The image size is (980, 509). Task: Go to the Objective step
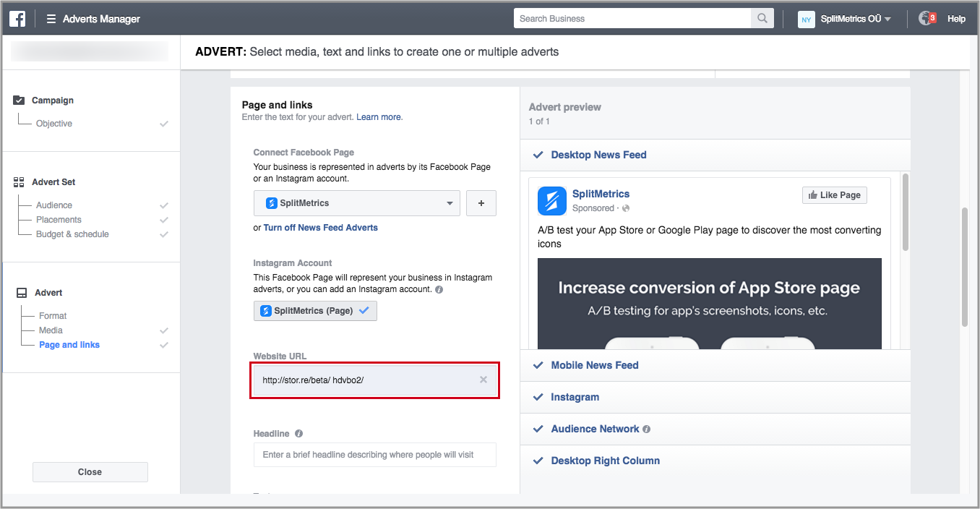(54, 124)
